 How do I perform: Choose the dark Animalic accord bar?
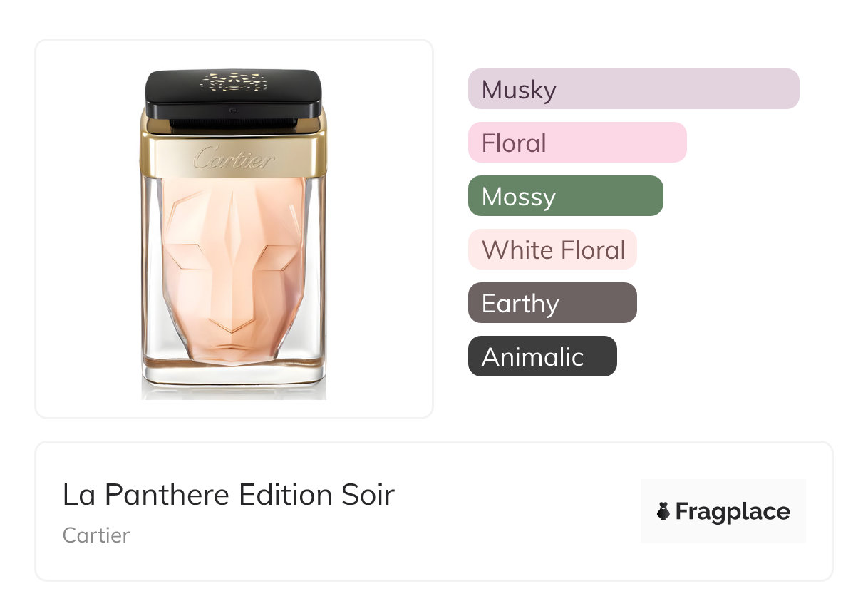click(x=542, y=356)
